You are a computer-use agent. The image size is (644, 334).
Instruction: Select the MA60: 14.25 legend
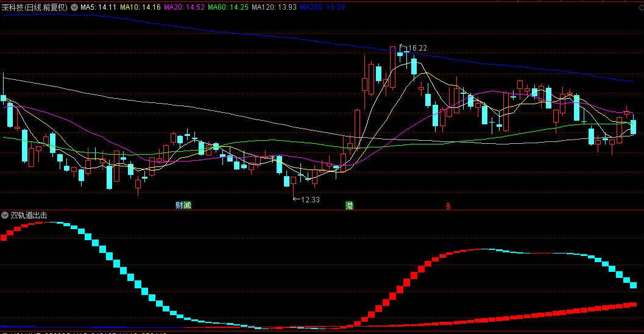pos(228,7)
